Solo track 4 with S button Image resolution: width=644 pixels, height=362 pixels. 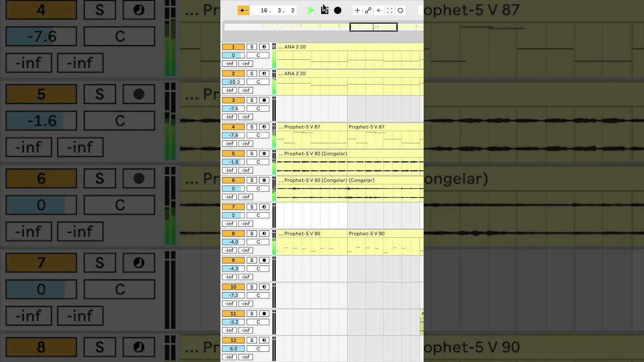coord(252,127)
